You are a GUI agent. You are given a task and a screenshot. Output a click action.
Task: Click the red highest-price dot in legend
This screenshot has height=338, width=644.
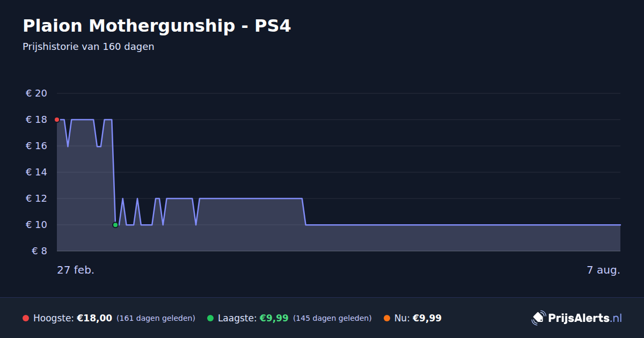click(x=26, y=318)
